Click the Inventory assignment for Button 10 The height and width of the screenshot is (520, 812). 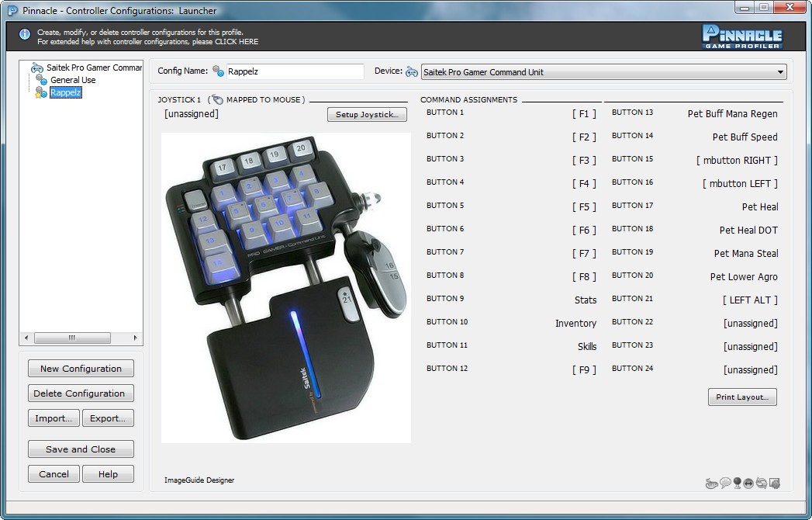click(x=576, y=324)
